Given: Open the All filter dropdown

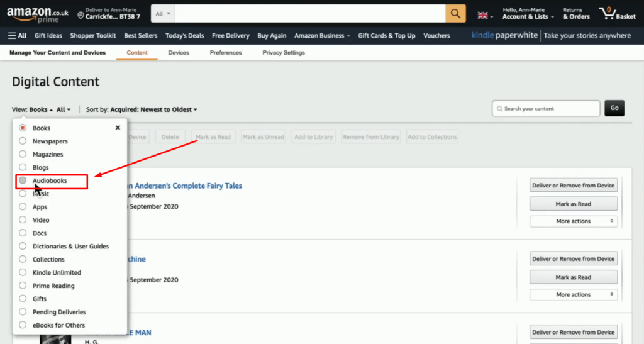Looking at the screenshot, I should point(64,109).
